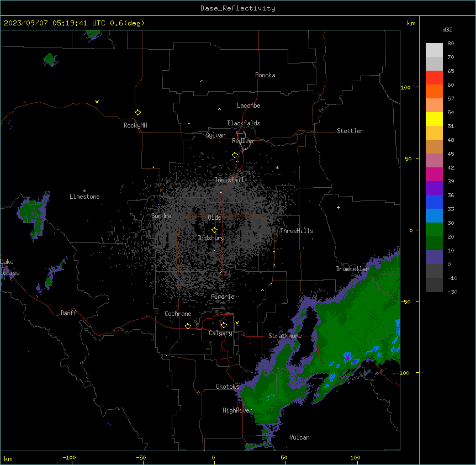Click the Limestone label
This screenshot has height=465, width=476.
(84, 197)
